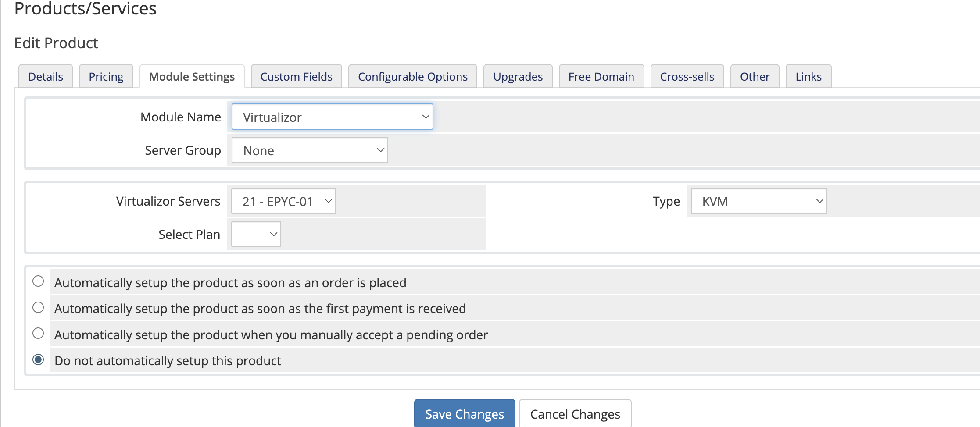The image size is (980, 427).
Task: Switch to the Free Domain tab
Action: (601, 76)
